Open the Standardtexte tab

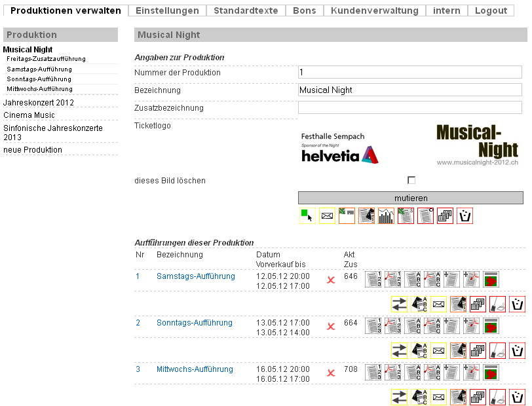click(246, 10)
